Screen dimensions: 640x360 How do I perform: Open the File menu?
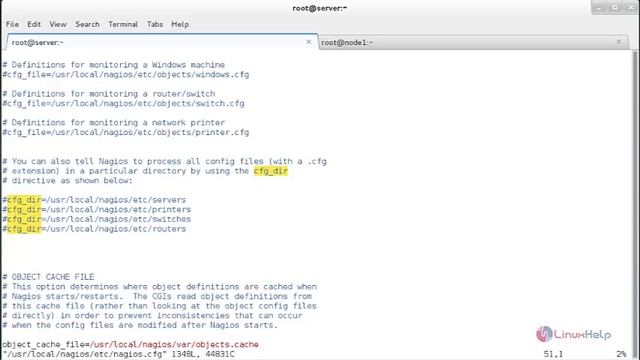(12, 24)
